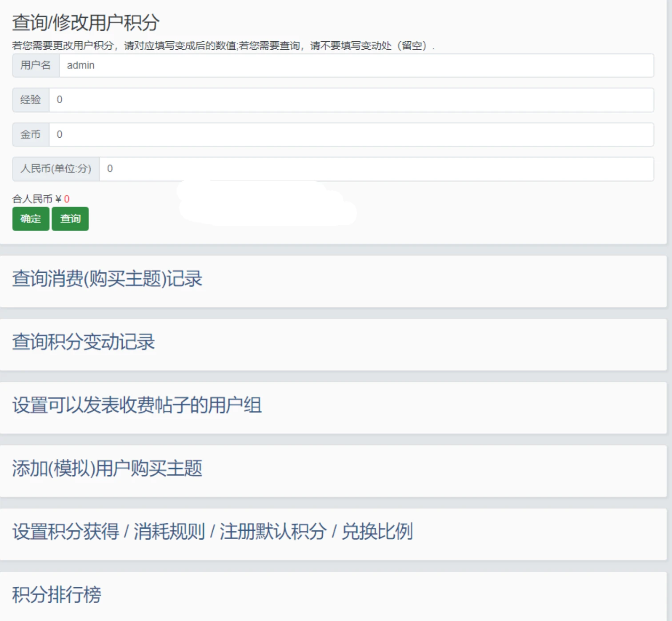Click the 人民币(单位:分) field label
Image resolution: width=672 pixels, height=621 pixels.
(56, 169)
